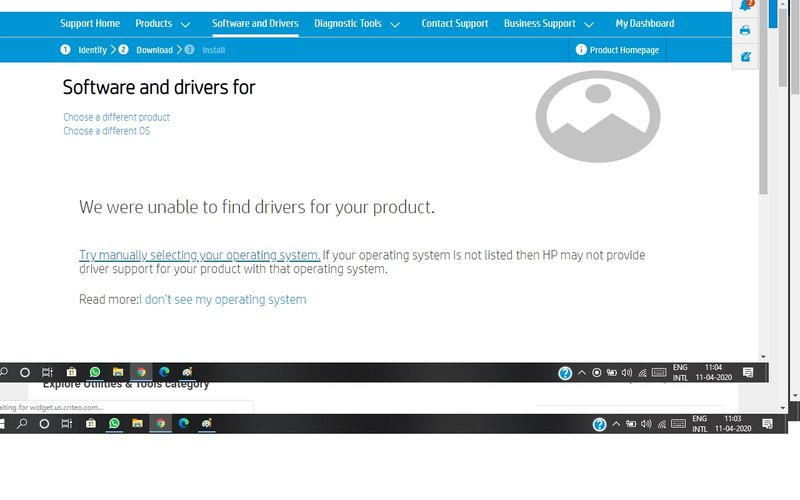Image resolution: width=800 pixels, height=500 pixels.
Task: Click the help question icon in 11:04 taskbar
Action: click(565, 373)
